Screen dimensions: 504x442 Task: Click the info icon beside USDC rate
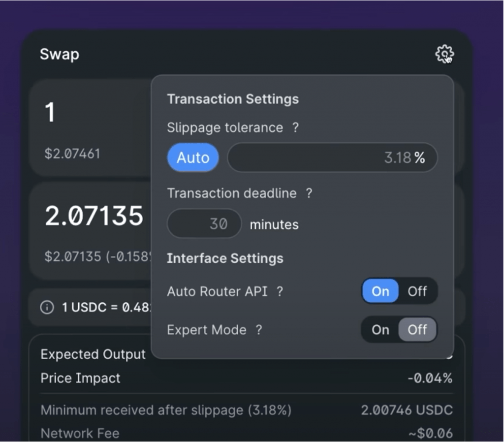[47, 308]
